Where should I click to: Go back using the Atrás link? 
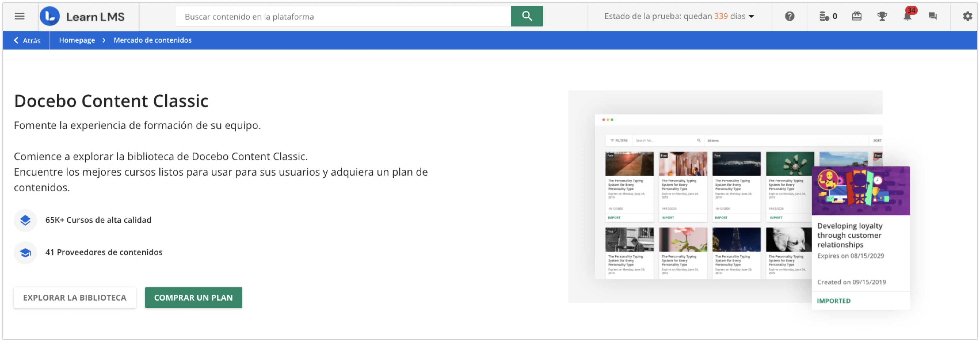(27, 40)
